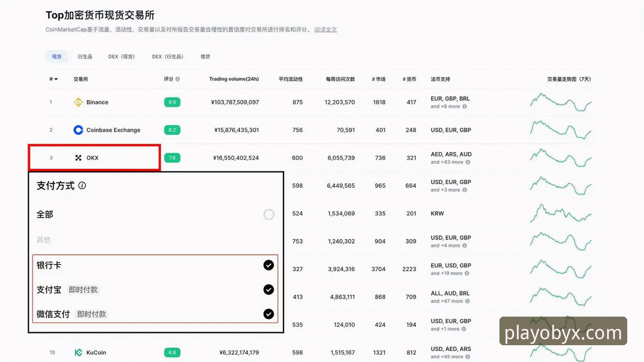Click the 'and +8 more' Binance fiat link
This screenshot has width=644, height=362.
pyautogui.click(x=445, y=107)
